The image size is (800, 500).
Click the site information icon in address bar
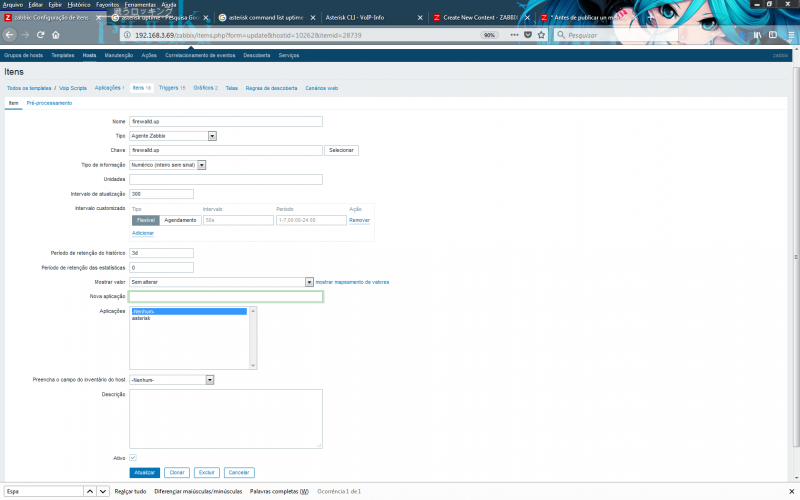click(128, 35)
